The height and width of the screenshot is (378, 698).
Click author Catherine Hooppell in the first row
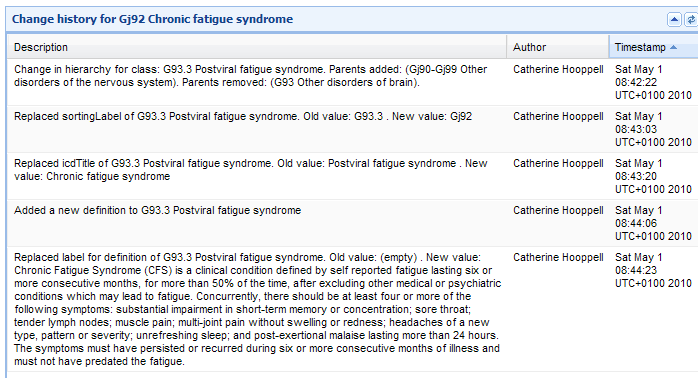click(558, 69)
